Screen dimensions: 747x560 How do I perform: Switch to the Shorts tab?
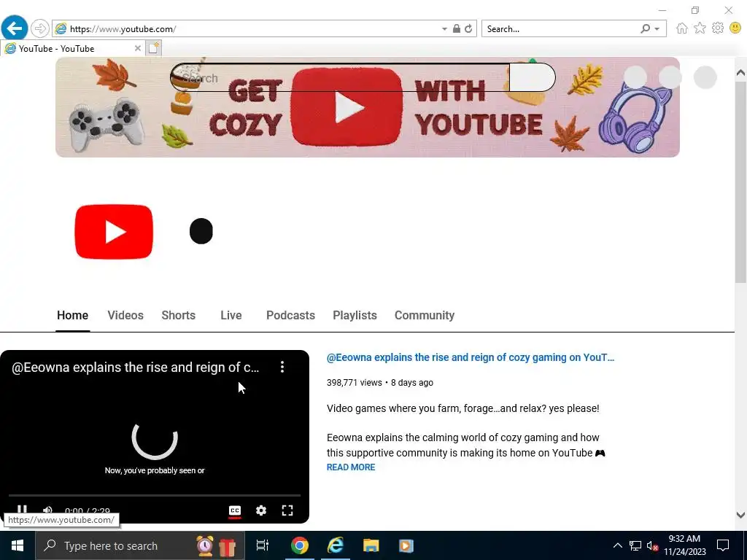pos(178,315)
